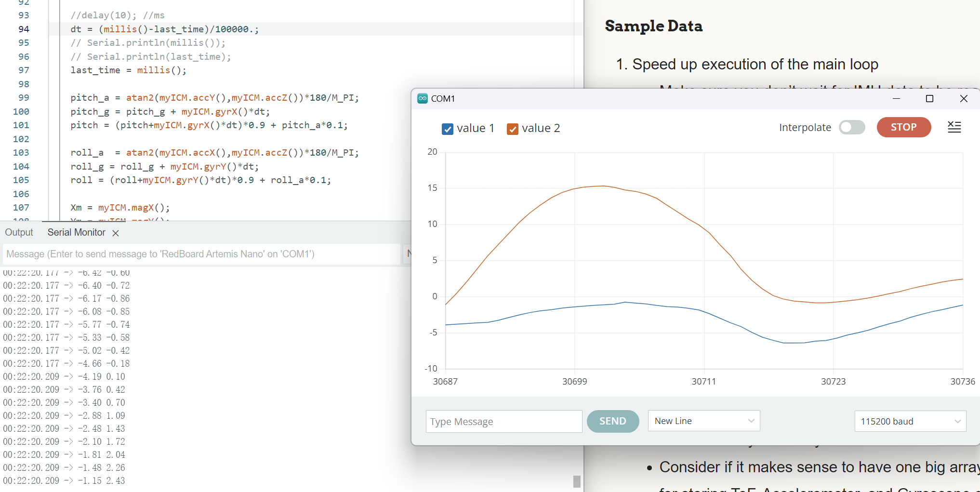Click serial output line '-1.15 2.43'
The image size is (980, 492).
click(64, 481)
